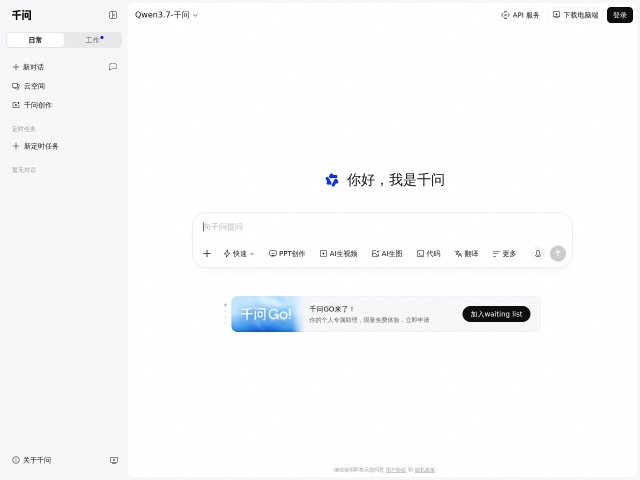Open 千问创作 in the sidebar
This screenshot has height=480, width=640.
coord(32,105)
